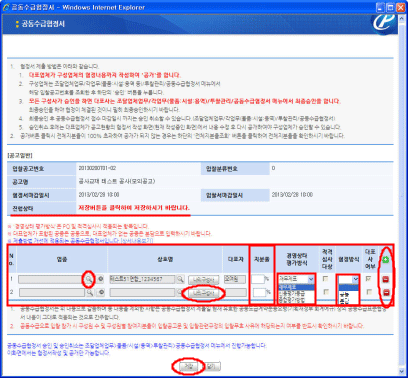This screenshot has height=382, width=408.
Task: Click the vertical scrollbar down arrow
Action: tap(402, 372)
